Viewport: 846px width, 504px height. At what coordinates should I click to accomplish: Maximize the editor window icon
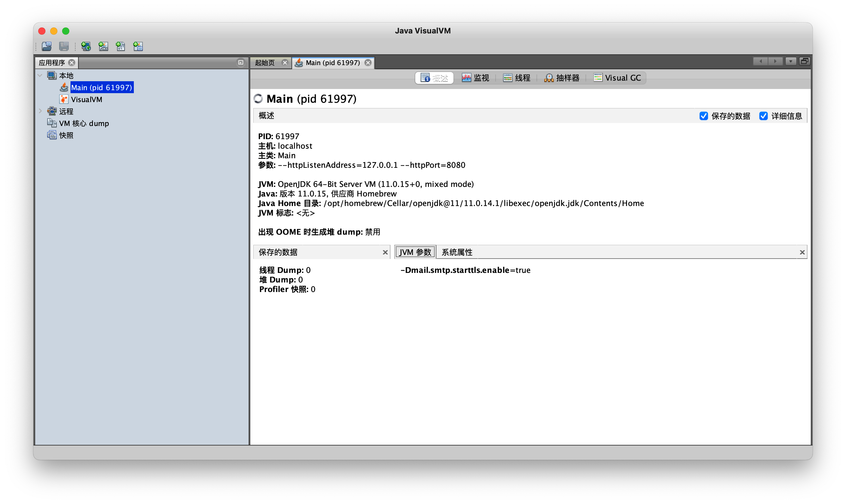[x=804, y=62]
